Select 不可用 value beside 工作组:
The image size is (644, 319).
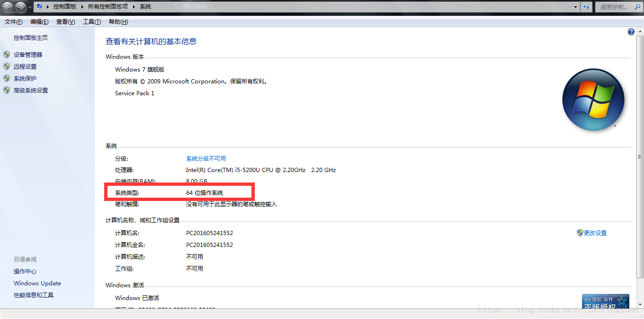[195, 269]
